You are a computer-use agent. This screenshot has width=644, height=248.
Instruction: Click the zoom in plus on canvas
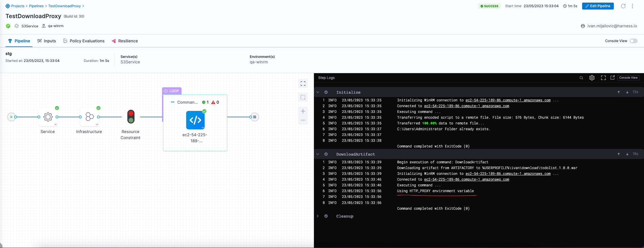[x=303, y=111]
